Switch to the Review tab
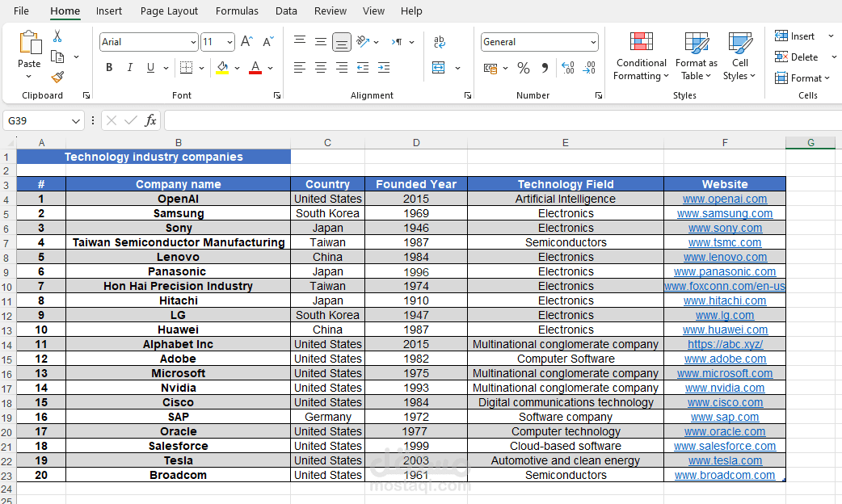 [330, 10]
